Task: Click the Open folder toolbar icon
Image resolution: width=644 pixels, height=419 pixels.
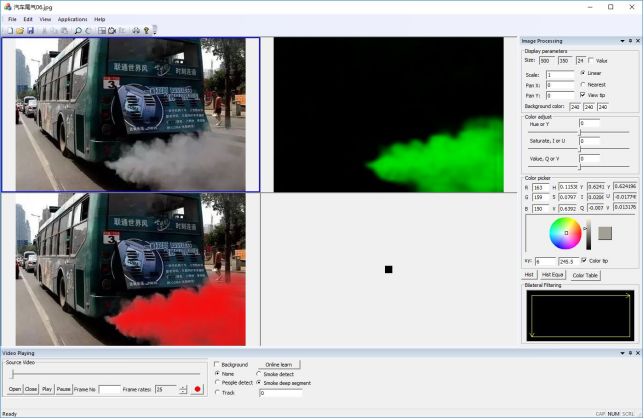Action: [x=20, y=31]
